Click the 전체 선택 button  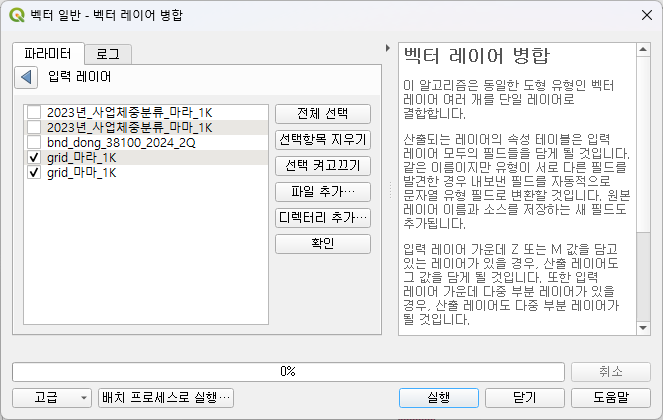(x=323, y=114)
